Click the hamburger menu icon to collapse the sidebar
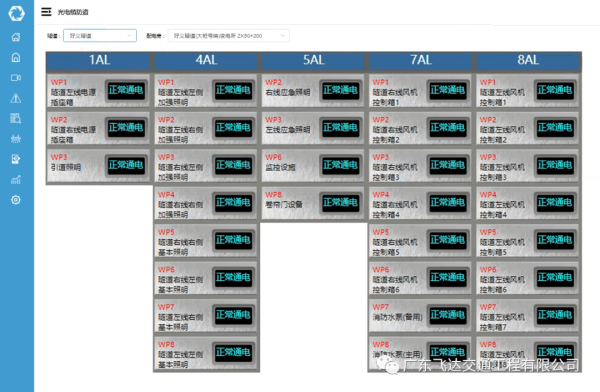This screenshot has width=600, height=392. (x=46, y=12)
